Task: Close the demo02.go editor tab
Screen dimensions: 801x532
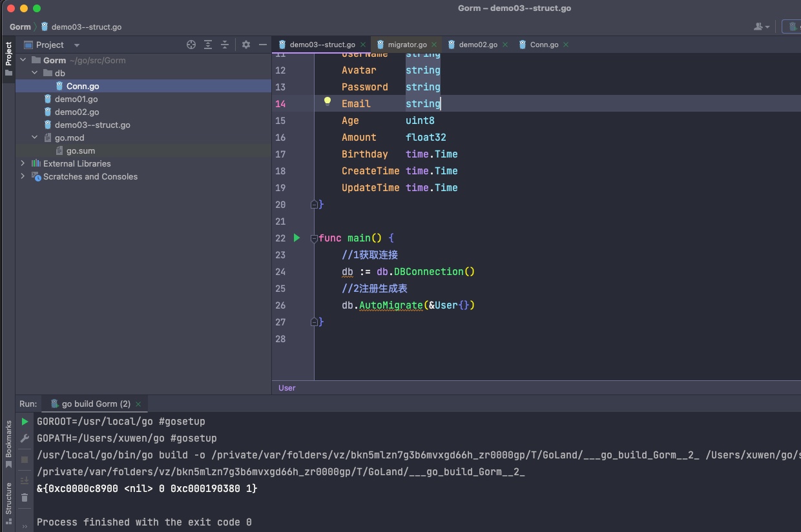Action: tap(505, 45)
